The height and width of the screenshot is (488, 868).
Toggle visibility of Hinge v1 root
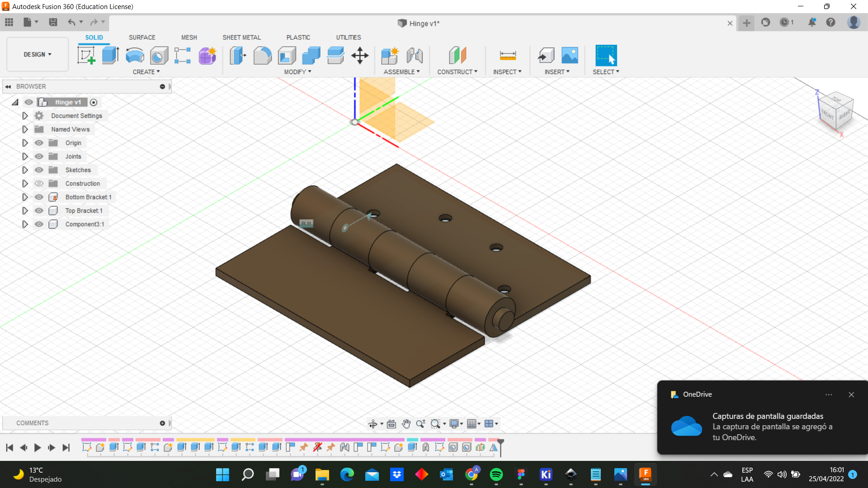[x=29, y=102]
